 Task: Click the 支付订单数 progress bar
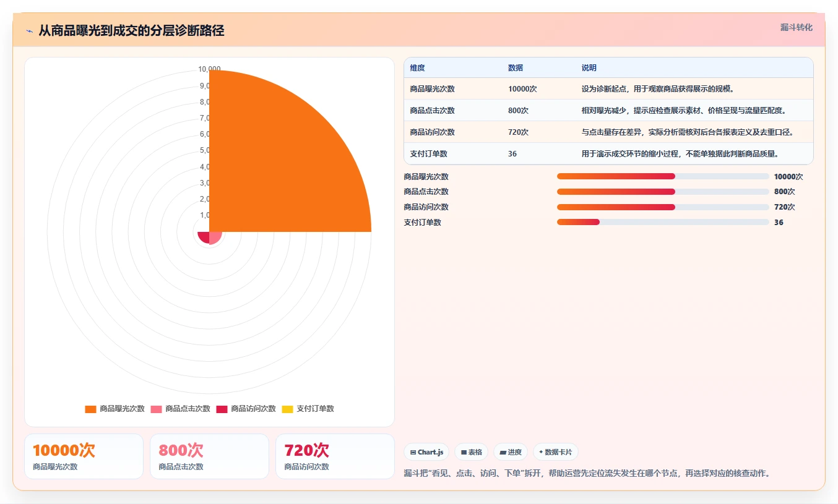tap(663, 222)
